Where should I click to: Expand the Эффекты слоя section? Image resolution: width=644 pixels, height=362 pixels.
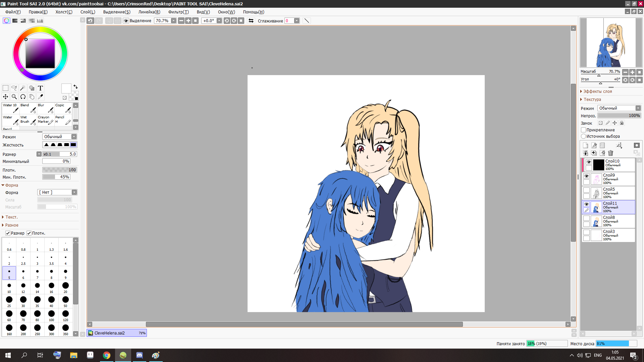597,92
